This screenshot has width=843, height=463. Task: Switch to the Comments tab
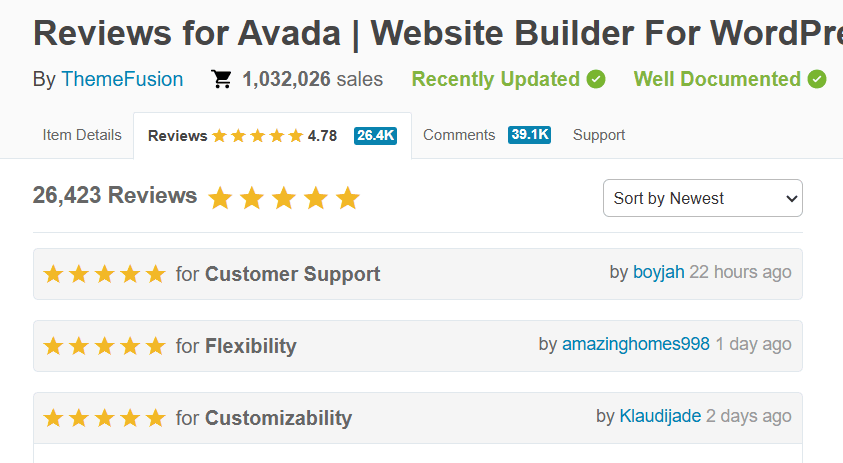(x=459, y=135)
